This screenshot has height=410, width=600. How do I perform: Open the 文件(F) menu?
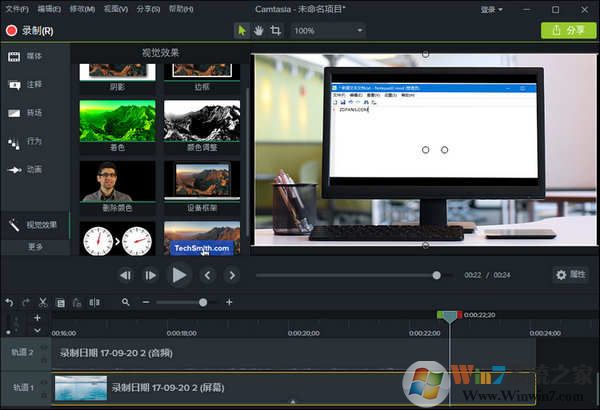(17, 9)
